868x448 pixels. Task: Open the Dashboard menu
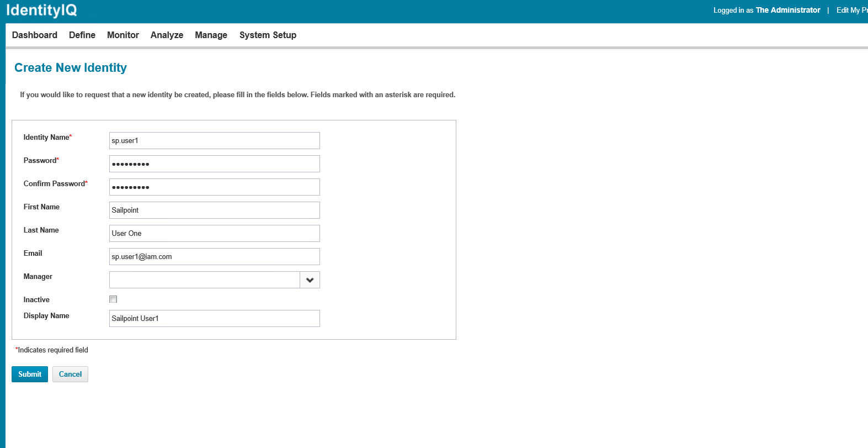(x=35, y=35)
